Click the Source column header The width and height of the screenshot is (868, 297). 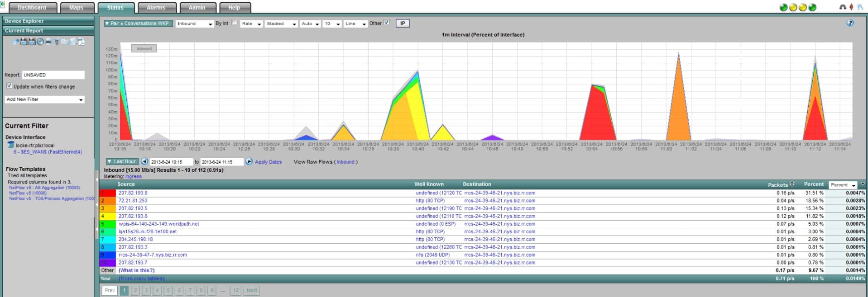click(126, 184)
